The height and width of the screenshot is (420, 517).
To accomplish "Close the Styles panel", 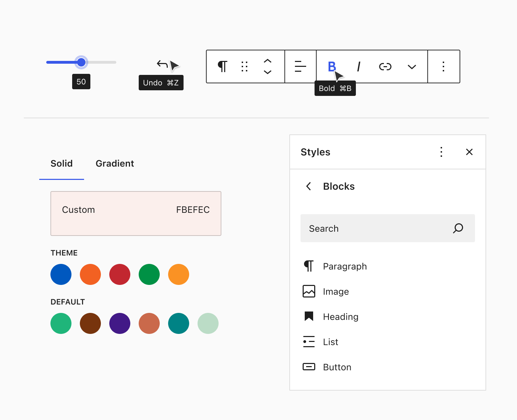I will point(469,152).
